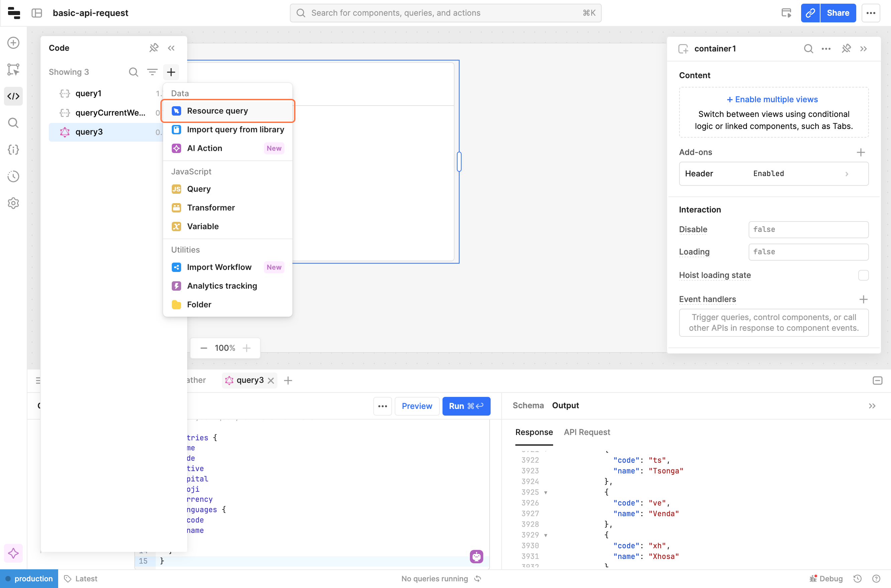Viewport: 891px width, 588px height.
Task: Open app settings gear icon
Action: click(13, 203)
